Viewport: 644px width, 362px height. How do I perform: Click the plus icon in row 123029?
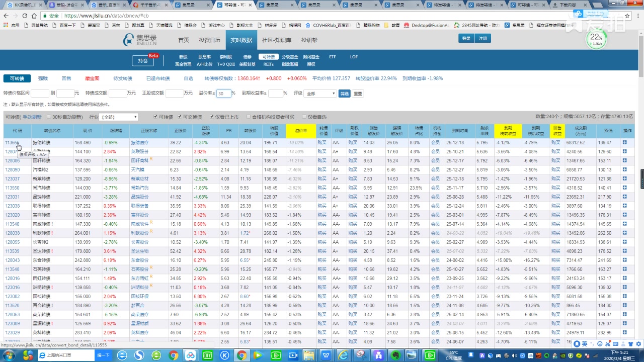624,332
